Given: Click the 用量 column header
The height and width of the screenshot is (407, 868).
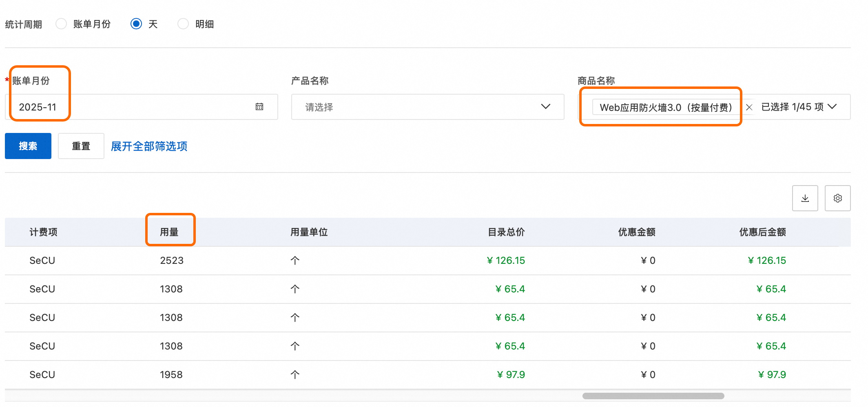Looking at the screenshot, I should 169,232.
